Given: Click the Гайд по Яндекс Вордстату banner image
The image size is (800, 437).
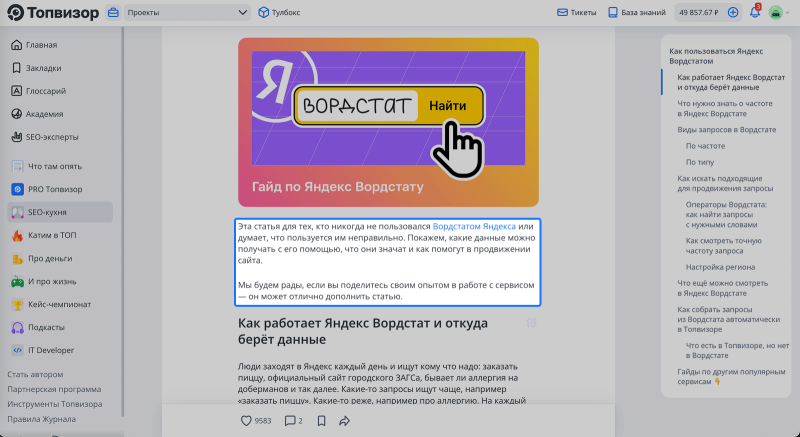Looking at the screenshot, I should click(388, 122).
